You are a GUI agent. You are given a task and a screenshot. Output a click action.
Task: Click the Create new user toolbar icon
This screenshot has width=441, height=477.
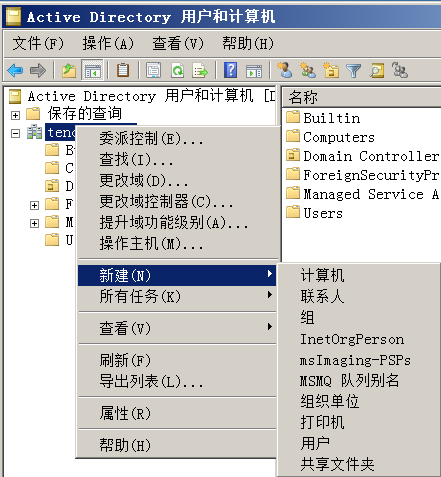tap(285, 70)
